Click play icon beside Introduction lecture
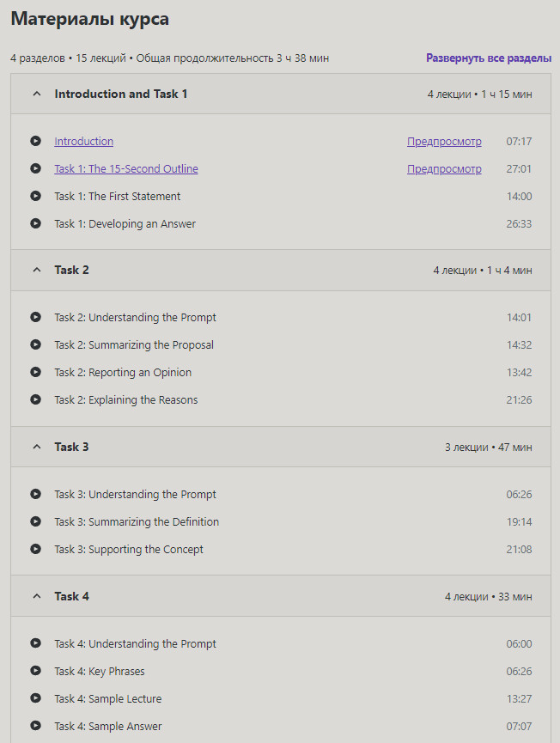The height and width of the screenshot is (743, 560). tap(35, 141)
